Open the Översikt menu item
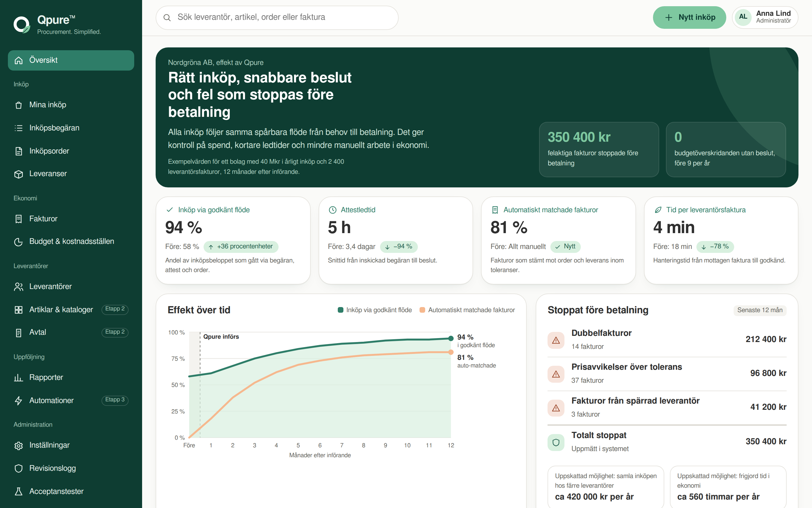Viewport: 812px width, 508px height. [x=71, y=60]
